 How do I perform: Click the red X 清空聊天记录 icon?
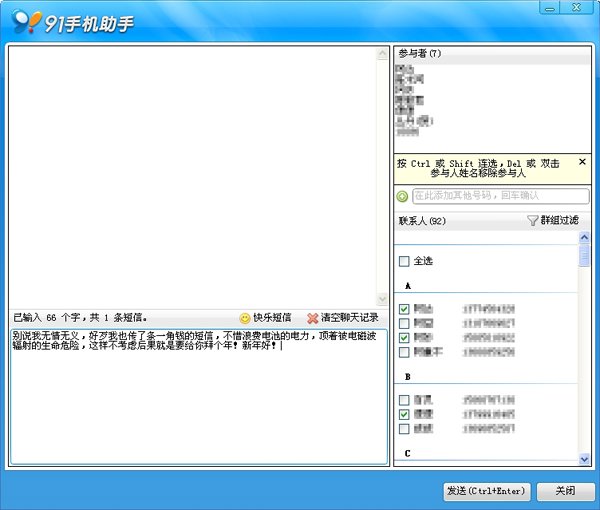point(312,318)
